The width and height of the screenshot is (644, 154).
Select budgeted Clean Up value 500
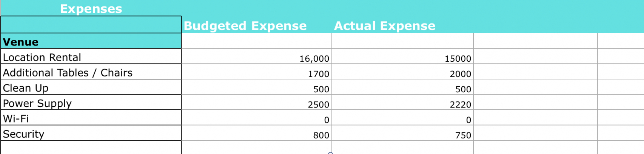pyautogui.click(x=257, y=87)
